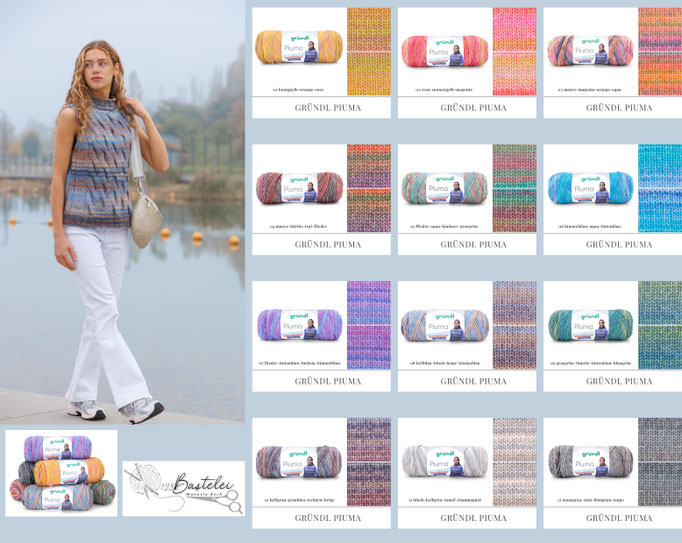Image resolution: width=682 pixels, height=543 pixels.
Task: Click the 04 mauve-kürbis-teal-flieder color caption
Action: (298, 226)
